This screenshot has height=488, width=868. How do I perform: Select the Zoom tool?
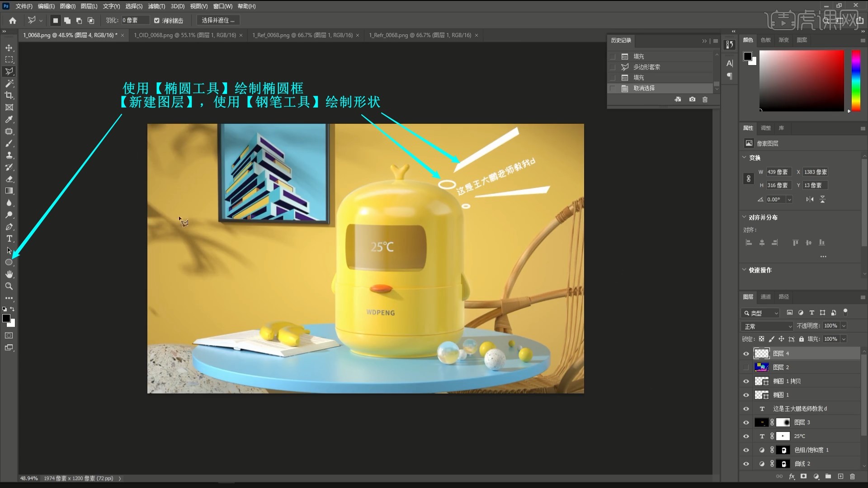8,286
